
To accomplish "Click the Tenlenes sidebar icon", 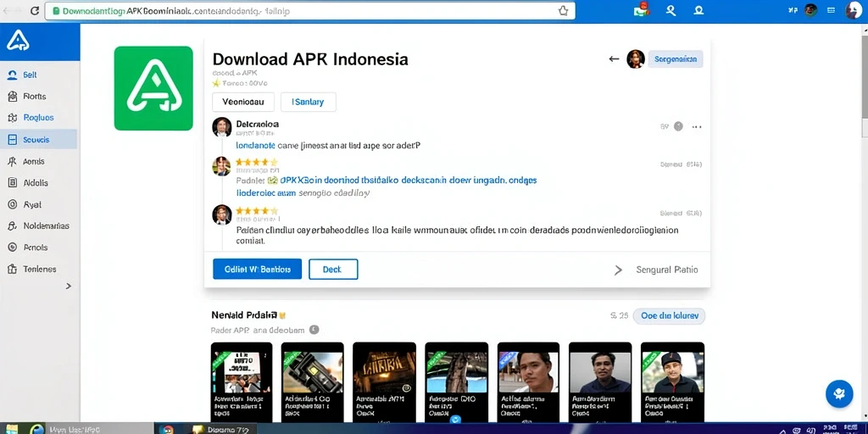I will click(12, 269).
